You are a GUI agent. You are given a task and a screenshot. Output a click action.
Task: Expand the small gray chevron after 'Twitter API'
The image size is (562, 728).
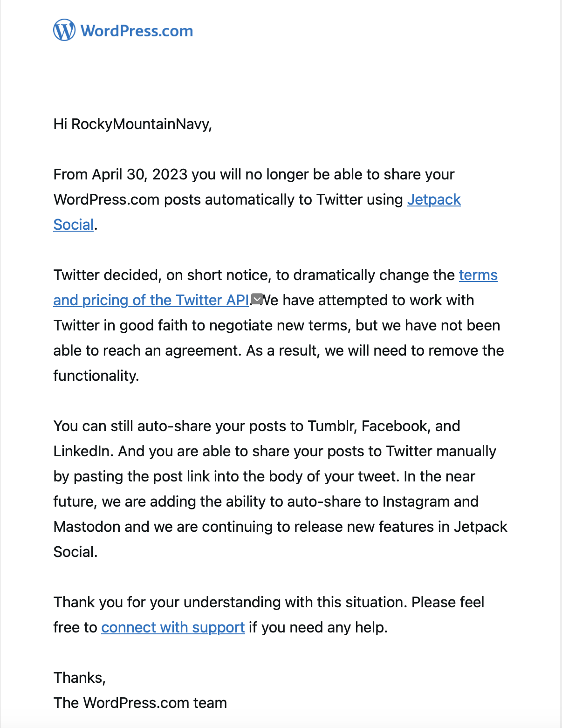point(257,299)
